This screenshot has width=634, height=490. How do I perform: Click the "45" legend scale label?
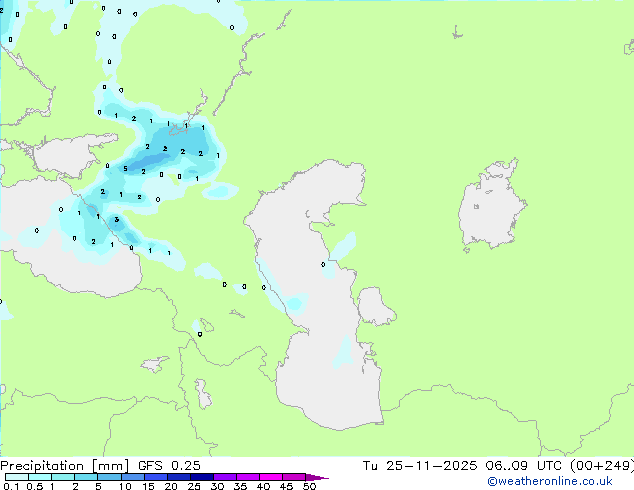(286, 486)
